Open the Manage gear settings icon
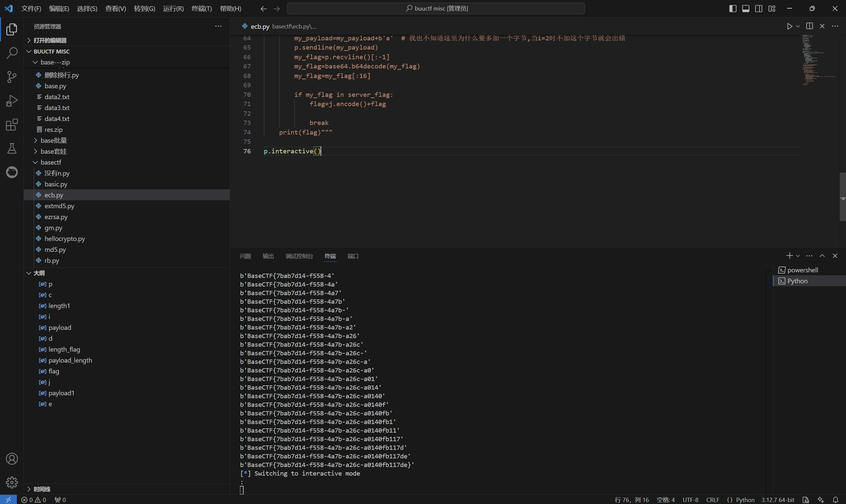Viewport: 846px width, 504px height. 12,482
